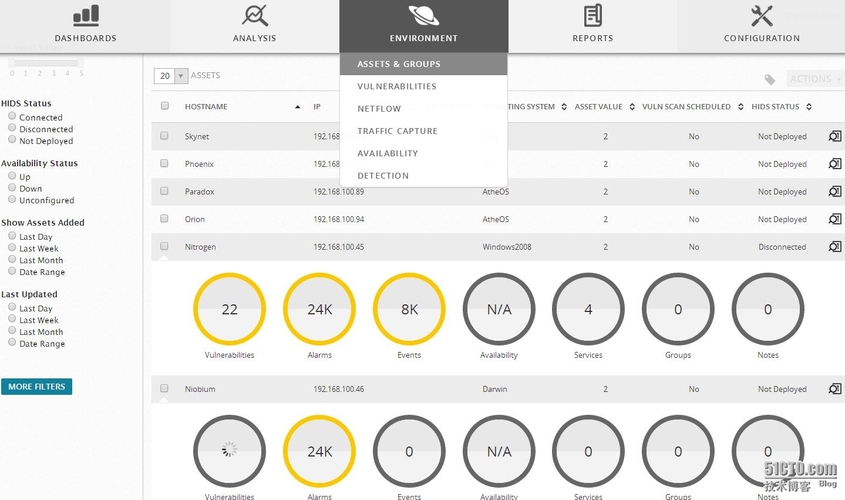Sort by Asset Value arrows
The width and height of the screenshot is (845, 500).
[x=632, y=107]
